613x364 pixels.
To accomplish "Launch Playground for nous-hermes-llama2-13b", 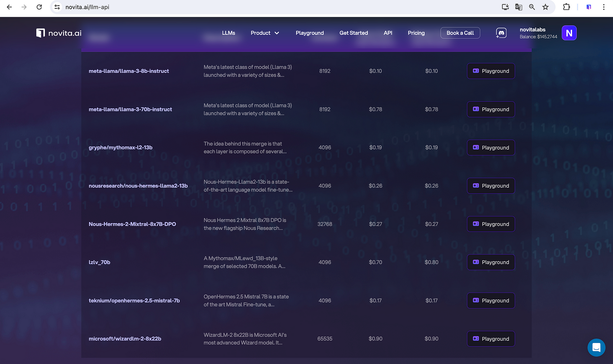I will pos(491,186).
